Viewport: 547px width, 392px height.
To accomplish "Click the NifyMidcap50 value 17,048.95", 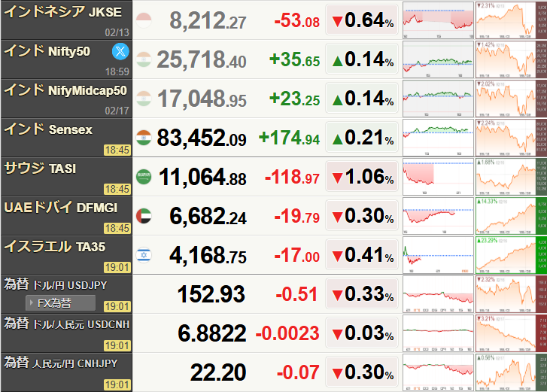I will 202,99.
